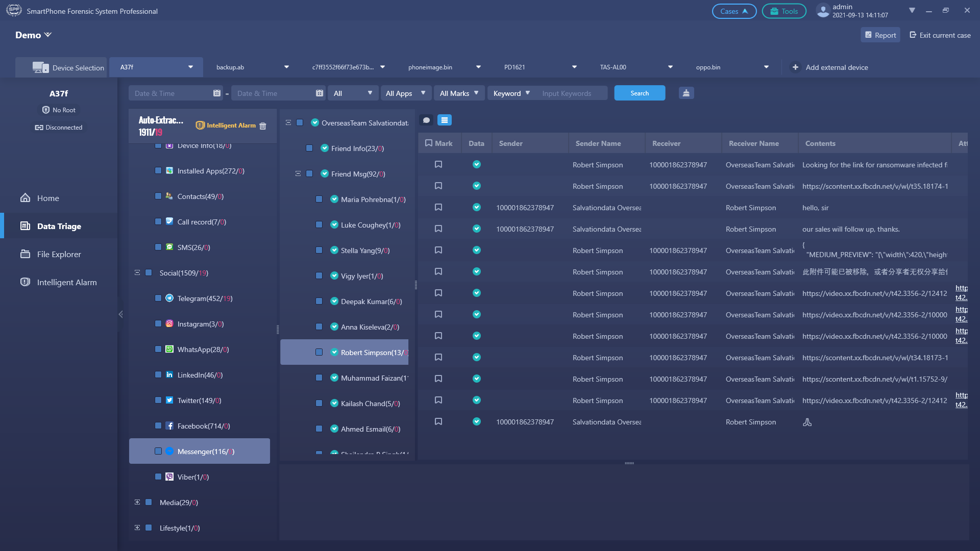
Task: Bookmark the 'hello, sir' message row
Action: [x=438, y=208]
